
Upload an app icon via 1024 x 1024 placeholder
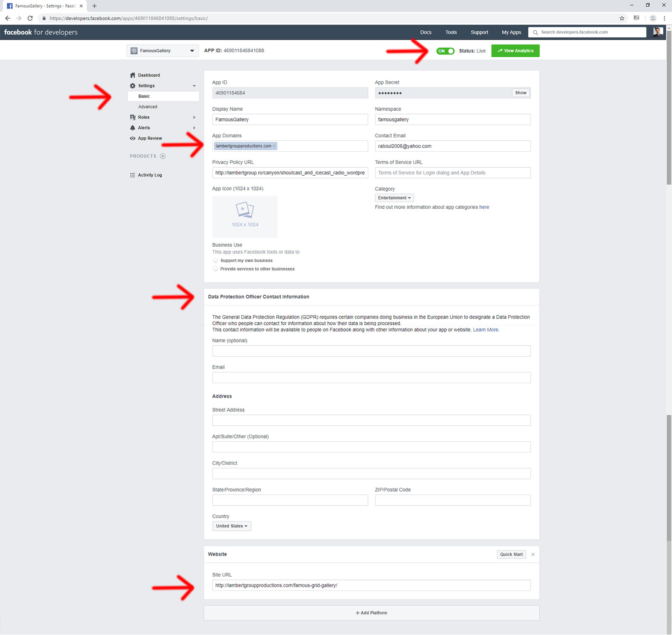pyautogui.click(x=245, y=216)
